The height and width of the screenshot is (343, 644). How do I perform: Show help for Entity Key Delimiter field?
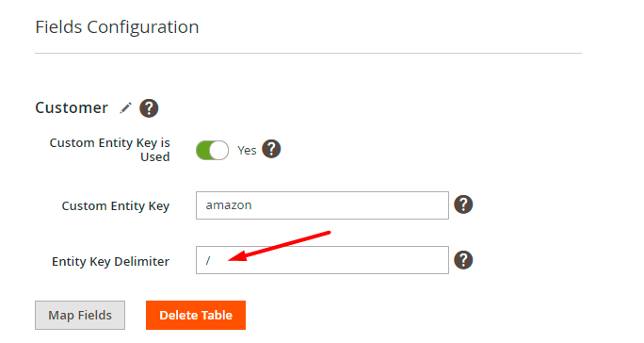463,260
